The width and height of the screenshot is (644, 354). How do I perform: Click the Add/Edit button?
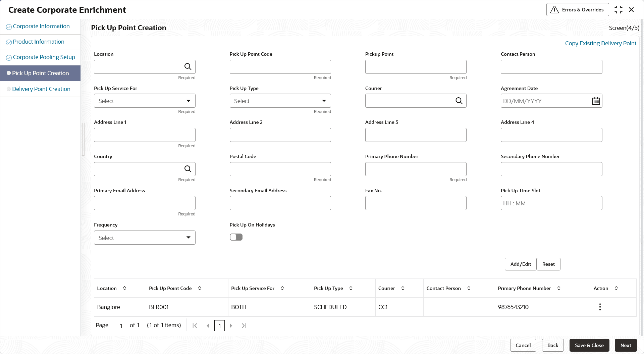(x=521, y=264)
